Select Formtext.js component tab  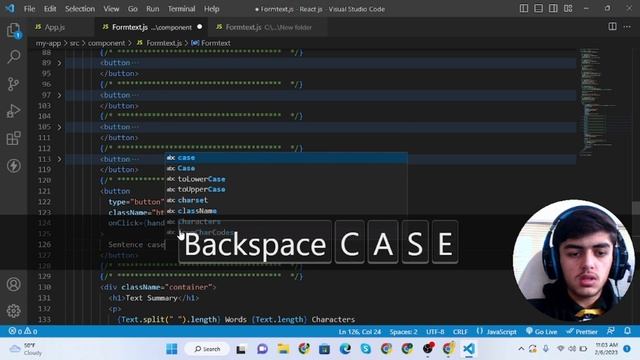click(152, 27)
